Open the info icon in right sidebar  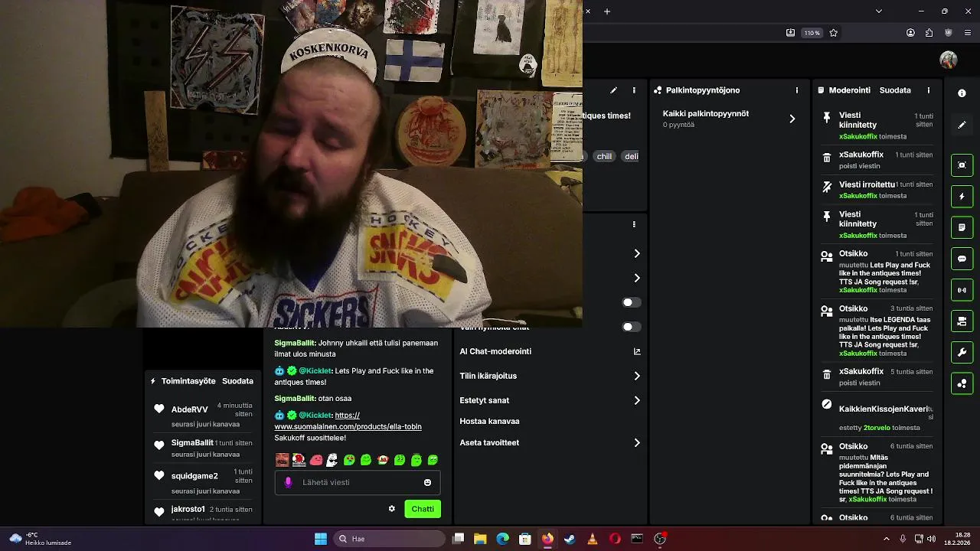[962, 93]
